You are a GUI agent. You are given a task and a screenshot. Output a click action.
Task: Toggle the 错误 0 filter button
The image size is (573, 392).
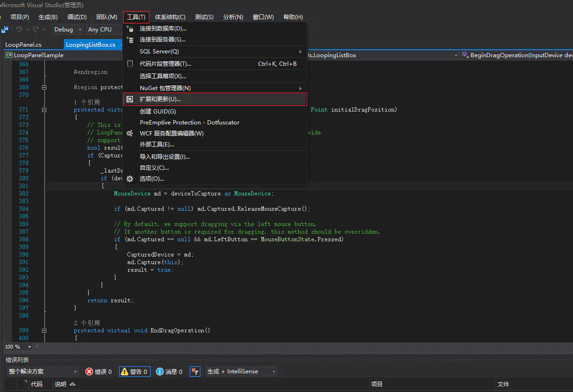click(99, 371)
